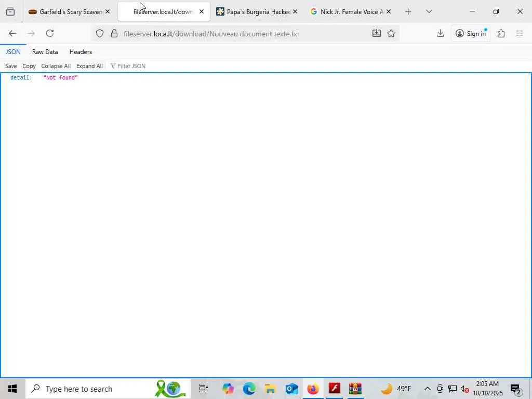Select the "Not found" value text

point(60,78)
